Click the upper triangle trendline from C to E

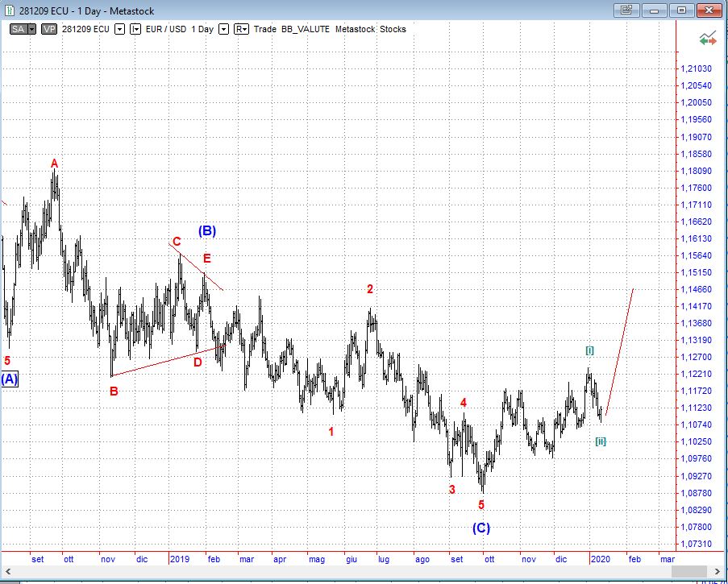coord(196,267)
